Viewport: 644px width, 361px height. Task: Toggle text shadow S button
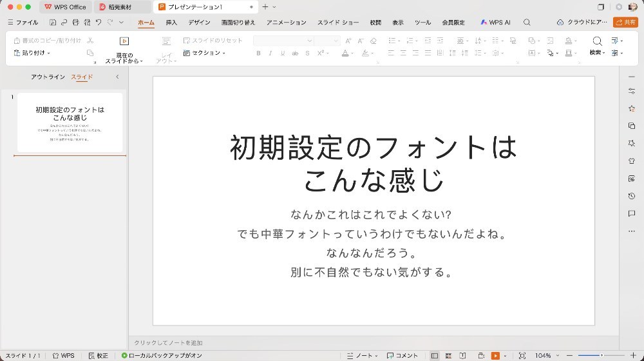(x=307, y=53)
